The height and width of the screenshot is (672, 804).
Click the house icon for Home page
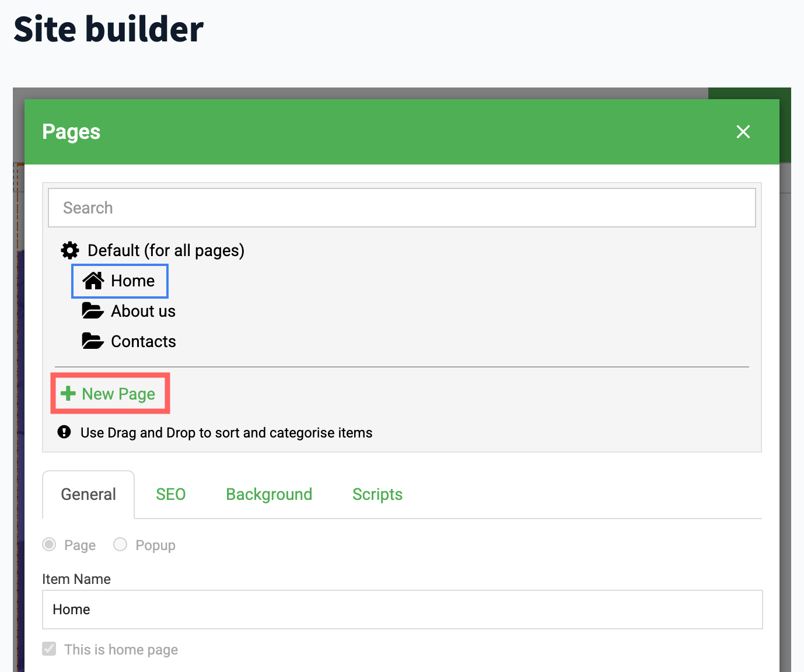click(x=93, y=281)
